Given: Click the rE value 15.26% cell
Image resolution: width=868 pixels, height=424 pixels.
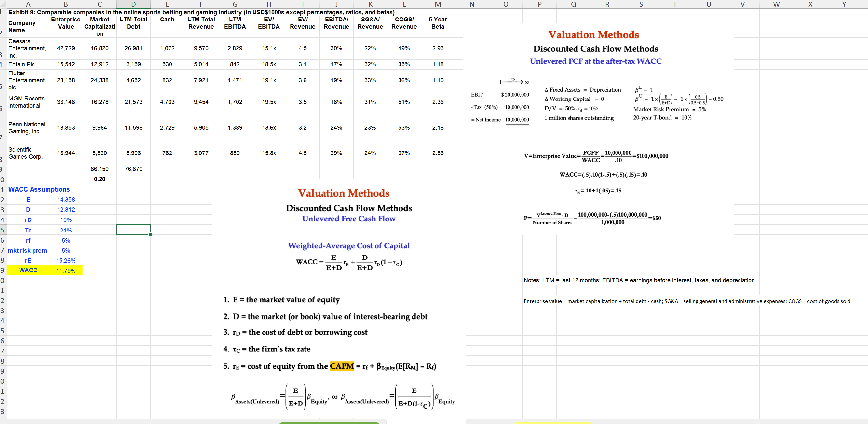Looking at the screenshot, I should coord(66,260).
